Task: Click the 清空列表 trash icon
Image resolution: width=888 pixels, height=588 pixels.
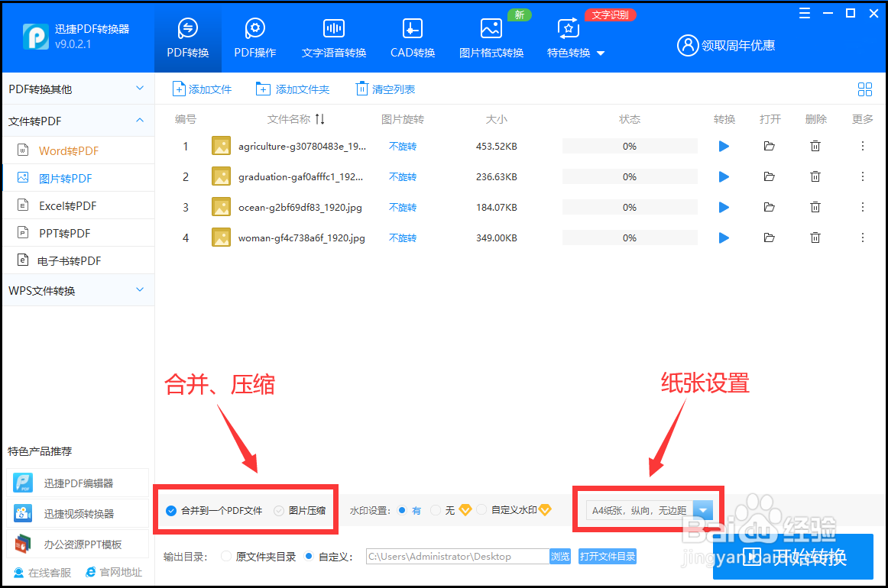Action: (361, 89)
